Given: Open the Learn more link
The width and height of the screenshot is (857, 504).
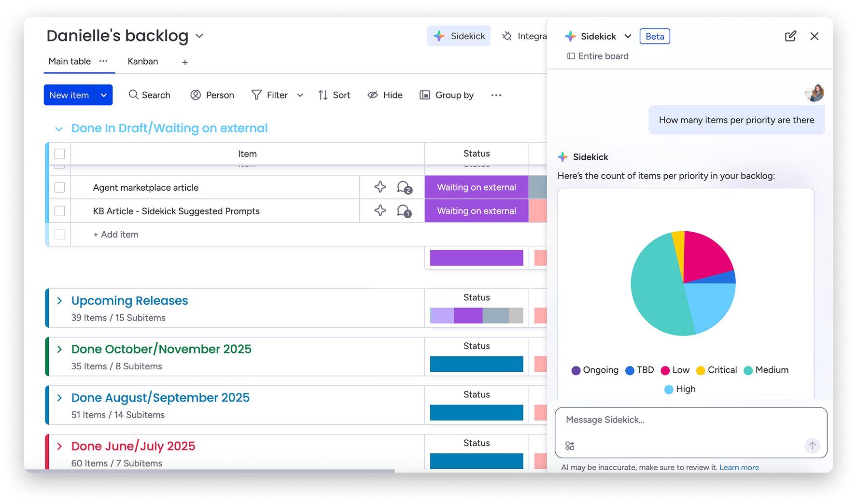Looking at the screenshot, I should tap(739, 467).
